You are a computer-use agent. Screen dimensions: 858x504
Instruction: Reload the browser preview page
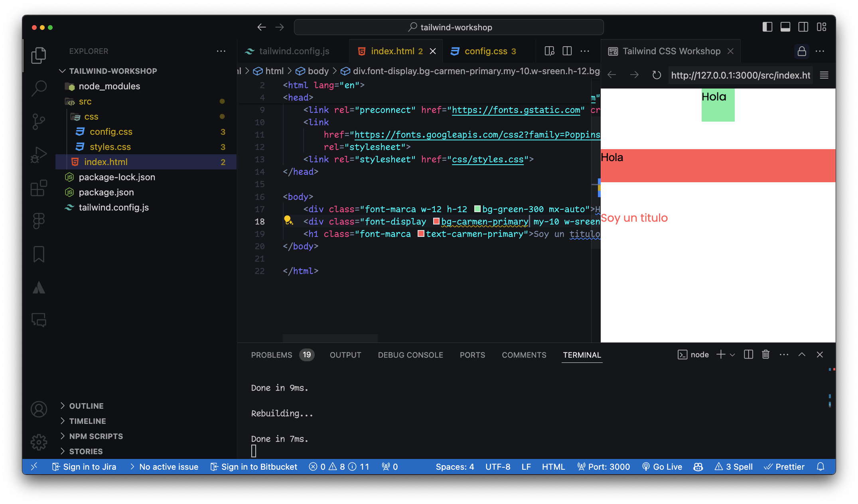point(656,75)
